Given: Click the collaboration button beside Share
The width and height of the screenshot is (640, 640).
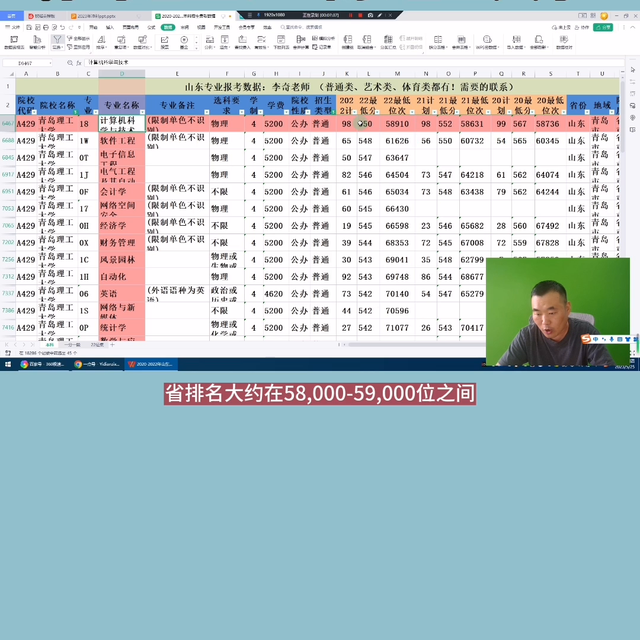Looking at the screenshot, I should 582,27.
